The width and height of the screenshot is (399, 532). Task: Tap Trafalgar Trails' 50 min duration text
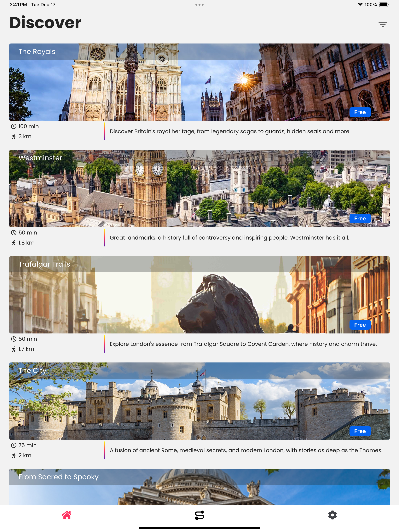pos(28,339)
